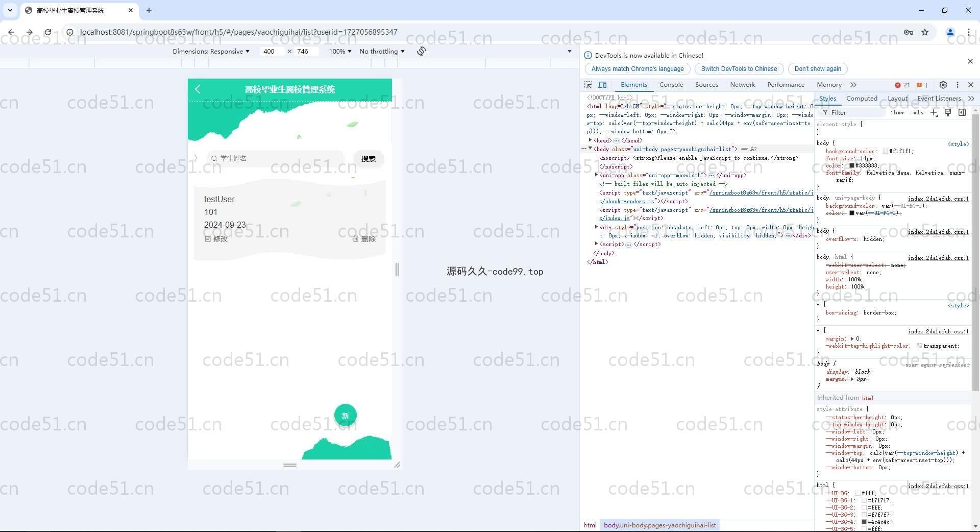Click the rotate device orientation icon
This screenshot has width=980, height=532.
coord(421,51)
